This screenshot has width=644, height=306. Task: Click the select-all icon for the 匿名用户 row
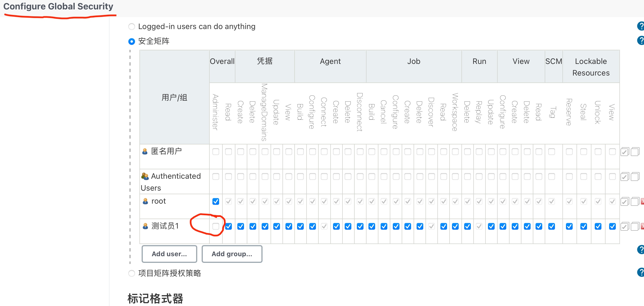[625, 152]
